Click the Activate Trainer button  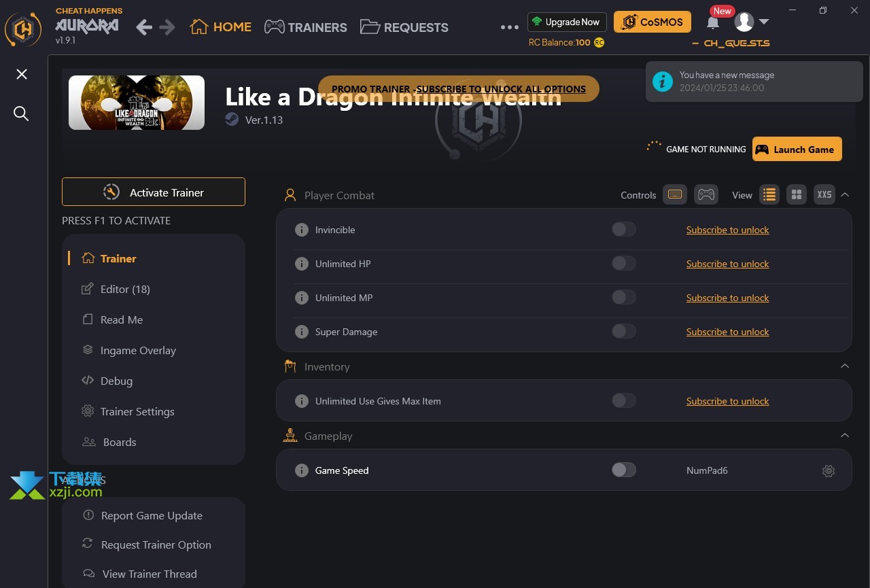tap(154, 192)
